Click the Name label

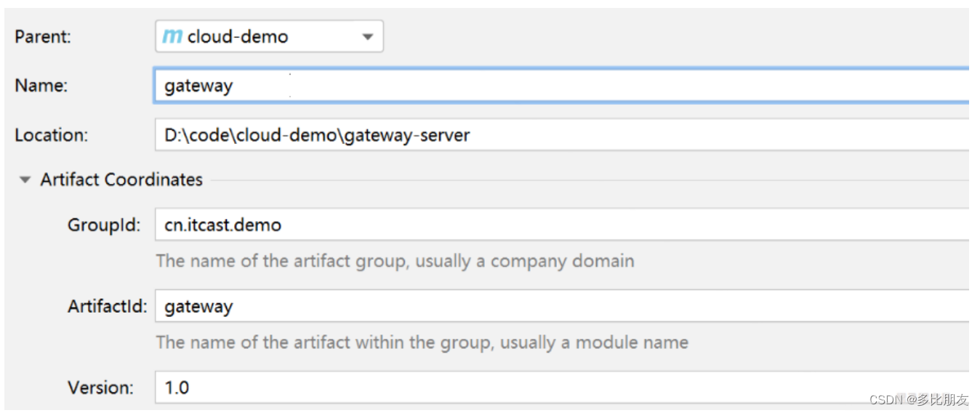click(41, 86)
